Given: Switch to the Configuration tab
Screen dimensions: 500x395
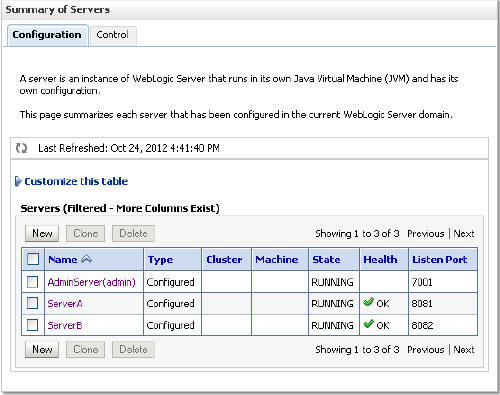Looking at the screenshot, I should tap(47, 35).
